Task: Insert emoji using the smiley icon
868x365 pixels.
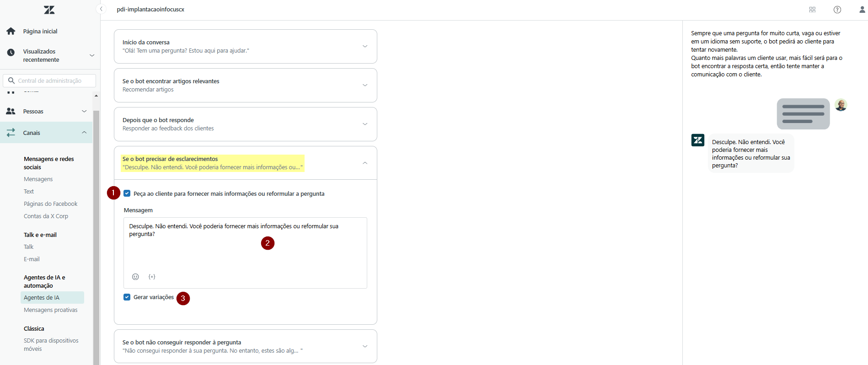Action: tap(135, 277)
